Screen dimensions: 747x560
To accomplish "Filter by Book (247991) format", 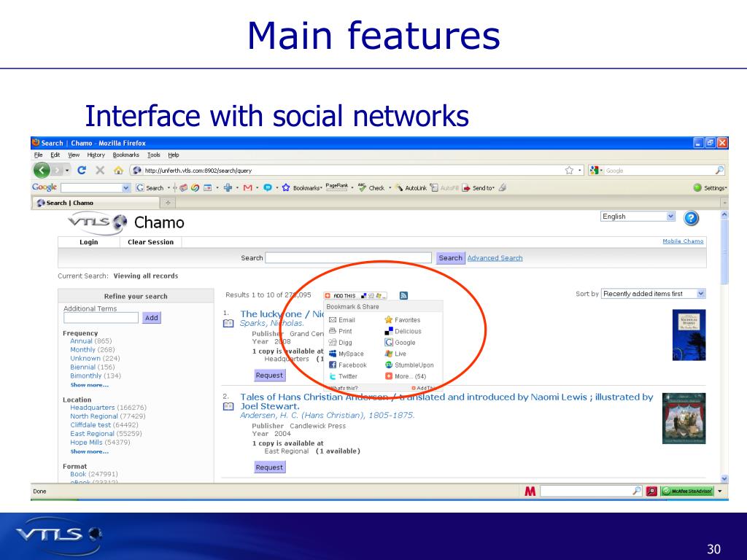I will [94, 474].
